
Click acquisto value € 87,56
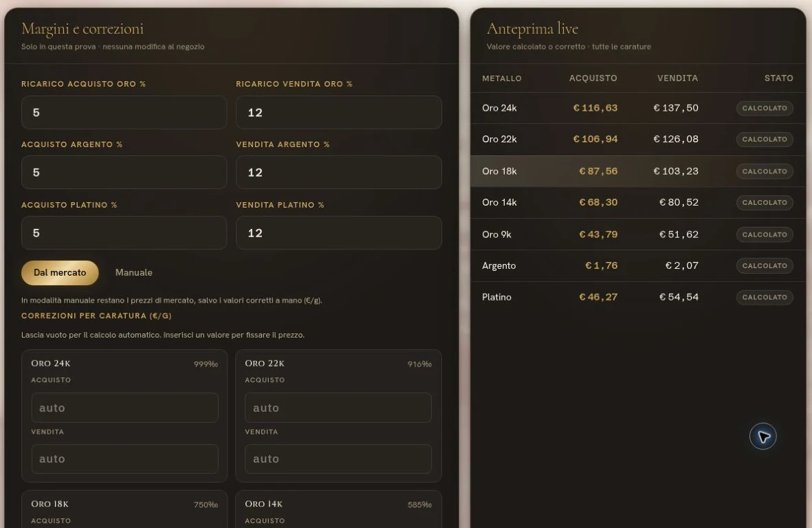tap(598, 171)
